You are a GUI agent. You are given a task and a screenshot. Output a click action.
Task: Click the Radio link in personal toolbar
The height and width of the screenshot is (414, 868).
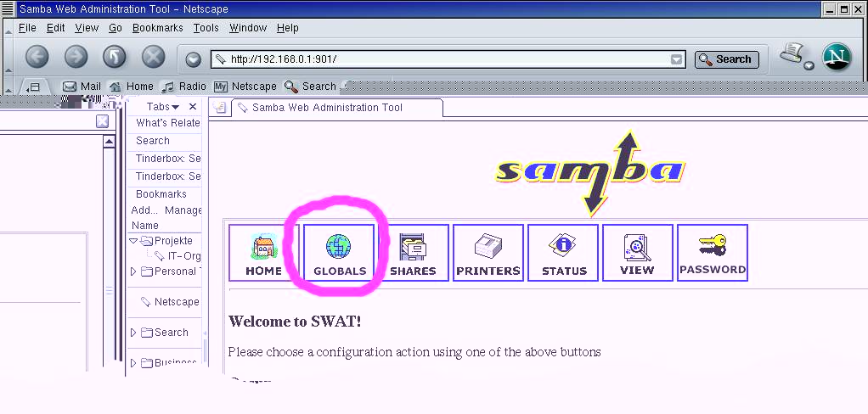point(184,87)
